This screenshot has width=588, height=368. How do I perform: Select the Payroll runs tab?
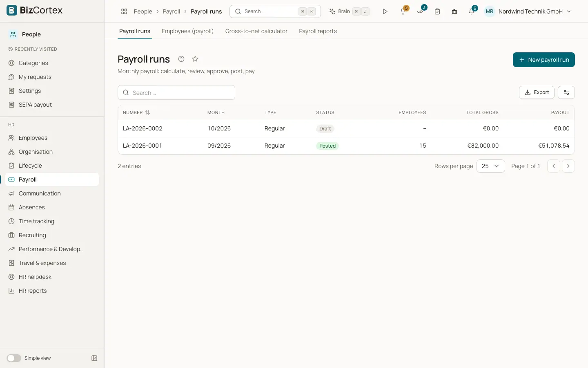pos(135,31)
